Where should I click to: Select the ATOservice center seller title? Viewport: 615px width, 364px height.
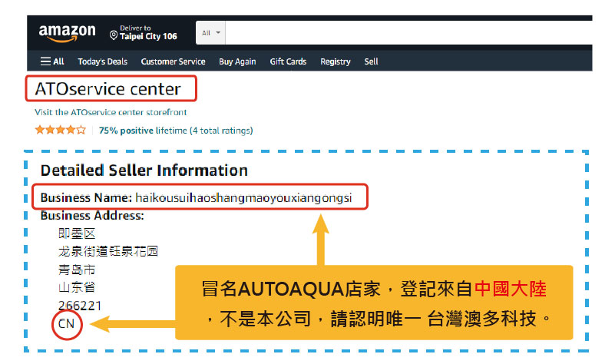pos(107,89)
